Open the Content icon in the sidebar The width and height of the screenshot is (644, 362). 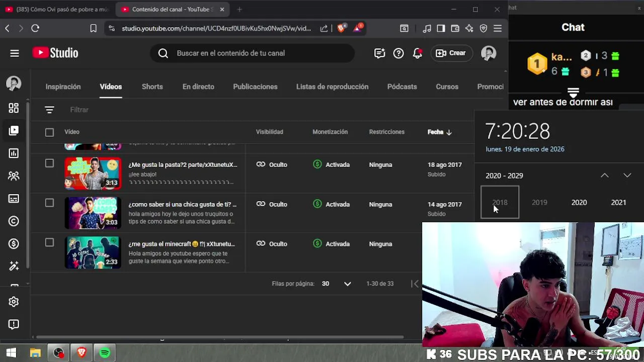pyautogui.click(x=14, y=131)
